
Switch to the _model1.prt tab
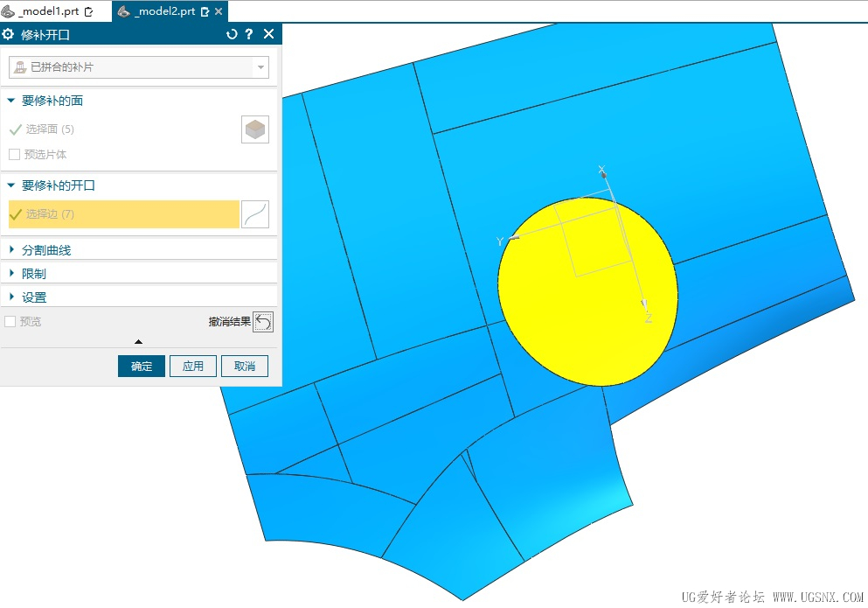[x=49, y=11]
